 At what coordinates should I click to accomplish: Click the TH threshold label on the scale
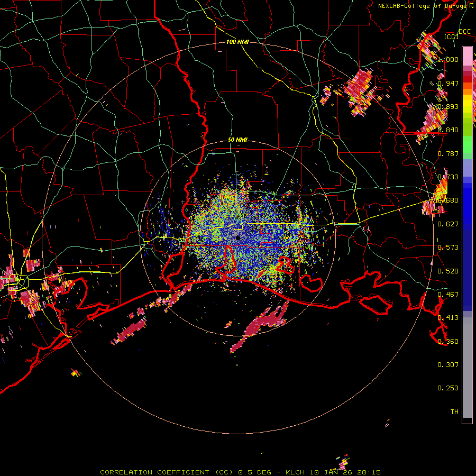[x=454, y=412]
